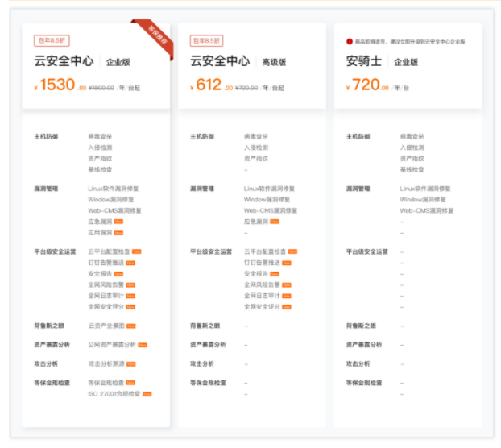Click 平台级安全运营 heading in 安骑士 column
This screenshot has width=501, height=448.
click(x=367, y=251)
